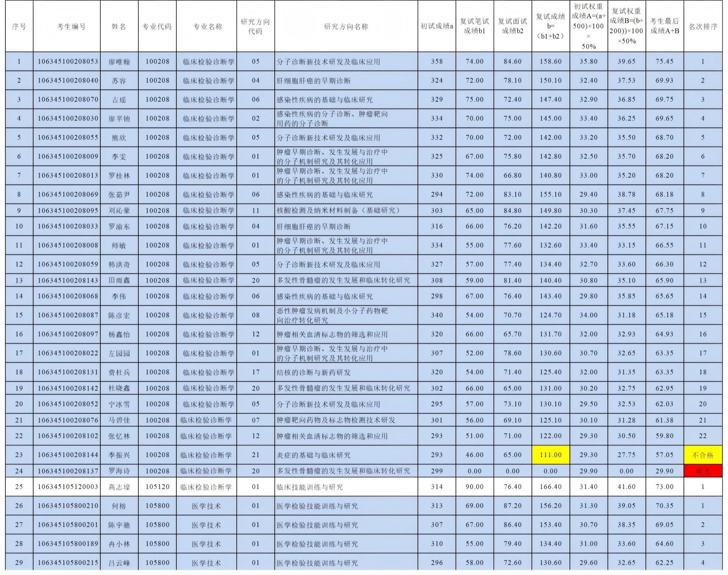Screen dimensions: 728x575
Task: Click exam number 106345100208040
Action: click(68, 80)
